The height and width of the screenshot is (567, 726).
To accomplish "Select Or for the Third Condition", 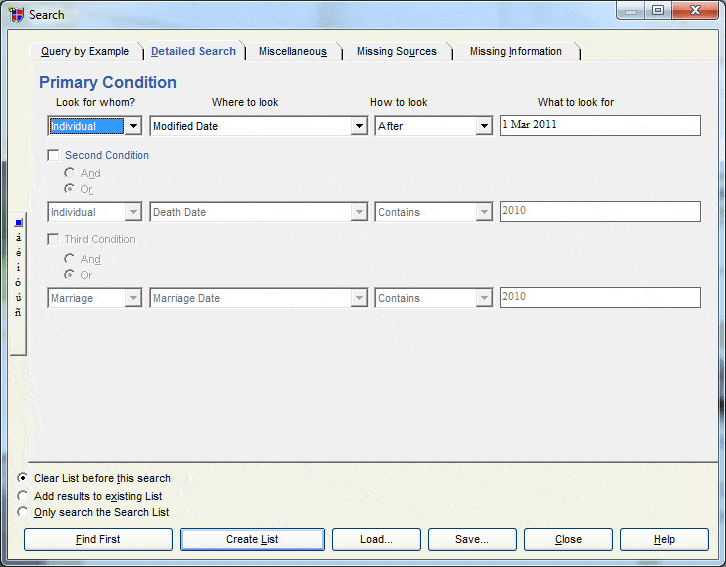I will [x=69, y=275].
